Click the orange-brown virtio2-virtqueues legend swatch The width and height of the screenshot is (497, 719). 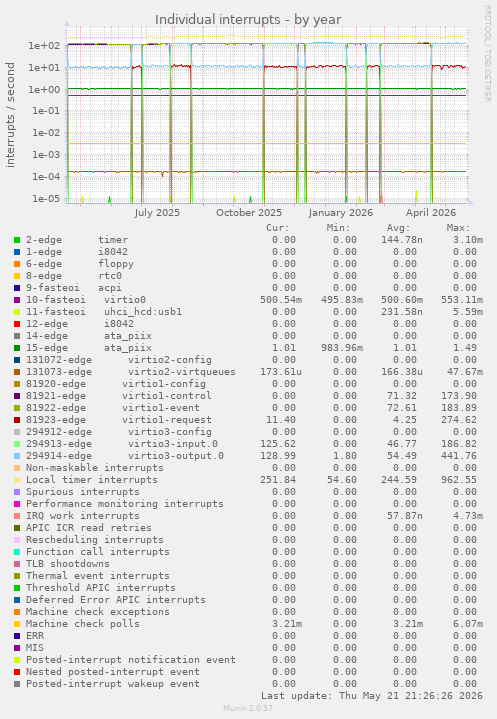point(17,372)
